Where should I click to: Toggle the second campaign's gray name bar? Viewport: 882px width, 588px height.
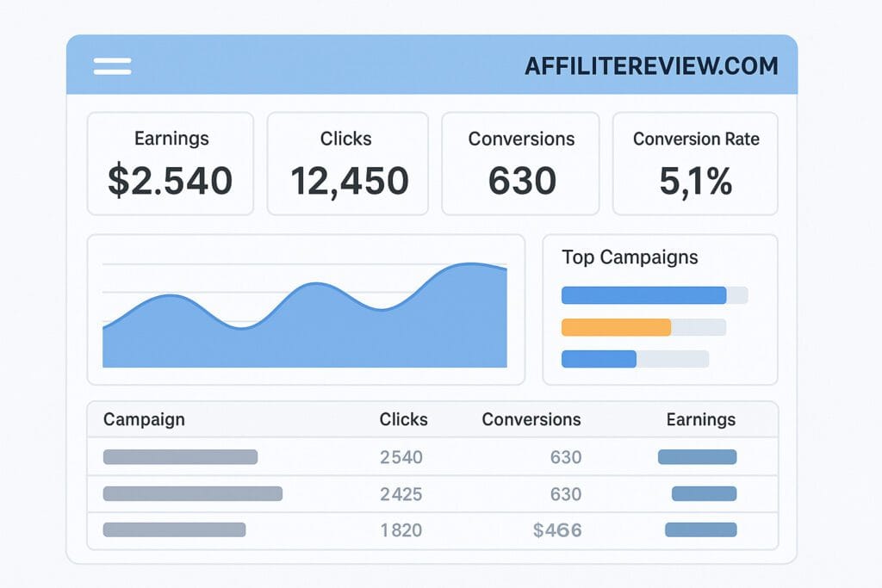(x=191, y=494)
